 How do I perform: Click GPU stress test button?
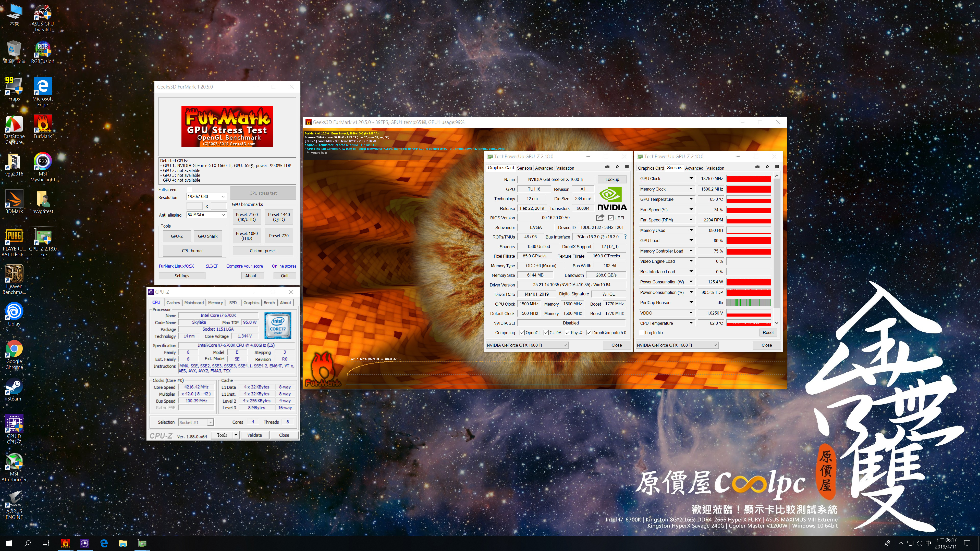(x=263, y=193)
